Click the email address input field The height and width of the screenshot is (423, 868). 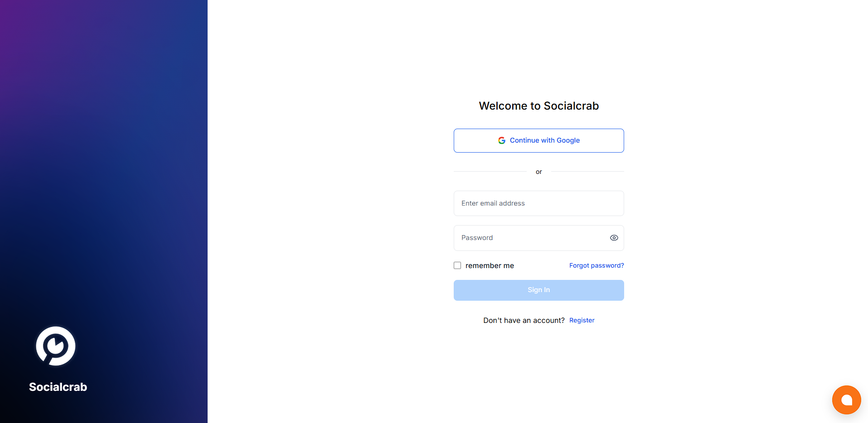(x=538, y=203)
